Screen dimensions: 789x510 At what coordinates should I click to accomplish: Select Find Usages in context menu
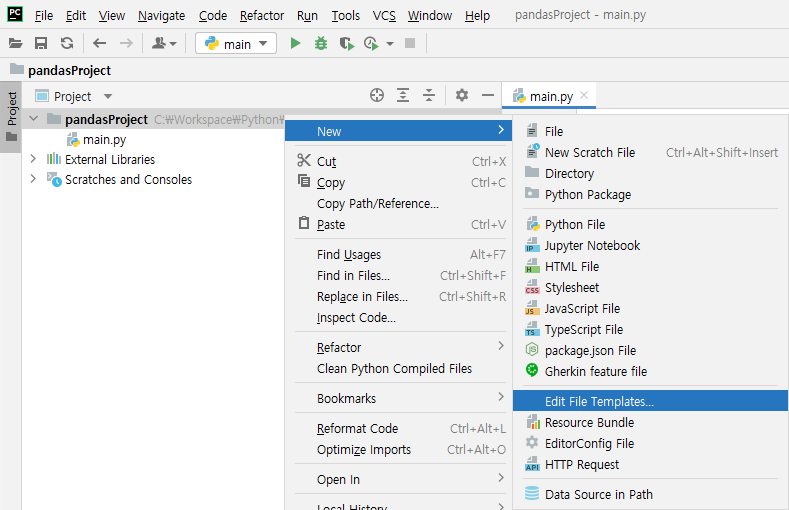[x=401, y=254]
